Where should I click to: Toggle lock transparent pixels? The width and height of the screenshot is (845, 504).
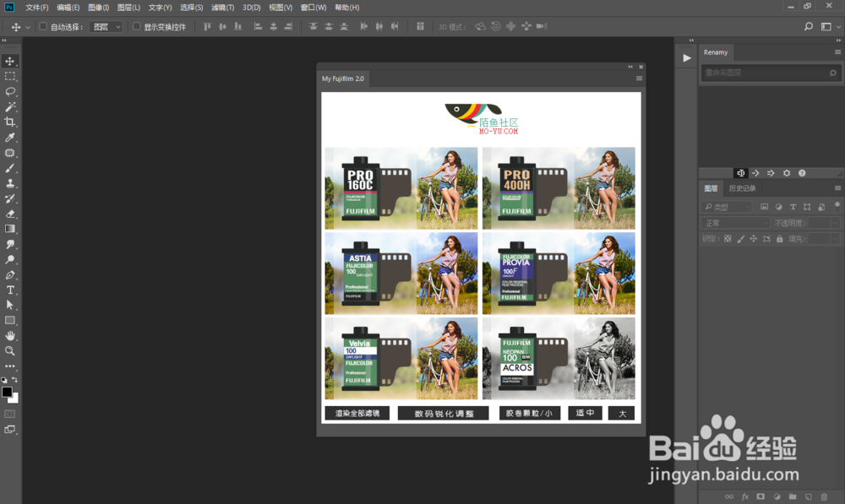pyautogui.click(x=728, y=239)
